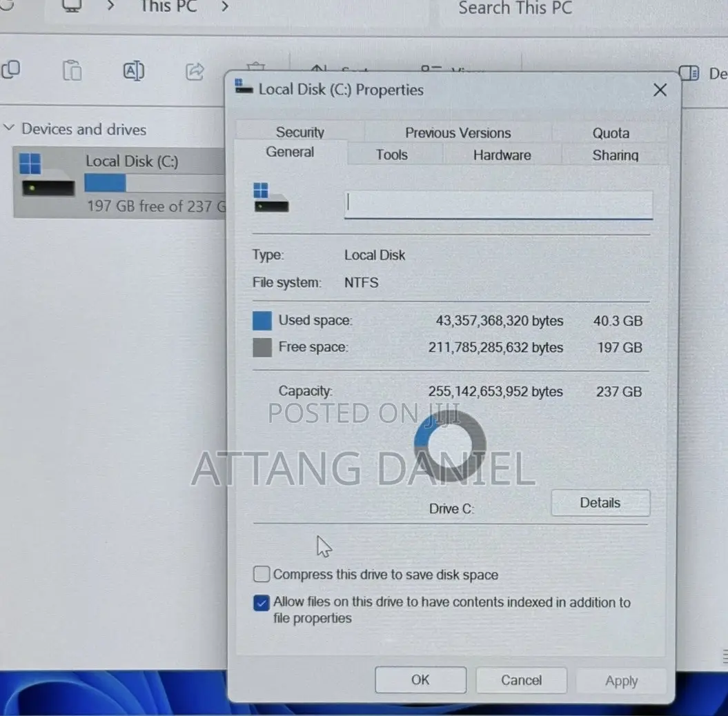Collapse the Devices and drives group
Image resolution: width=728 pixels, height=716 pixels.
point(9,128)
